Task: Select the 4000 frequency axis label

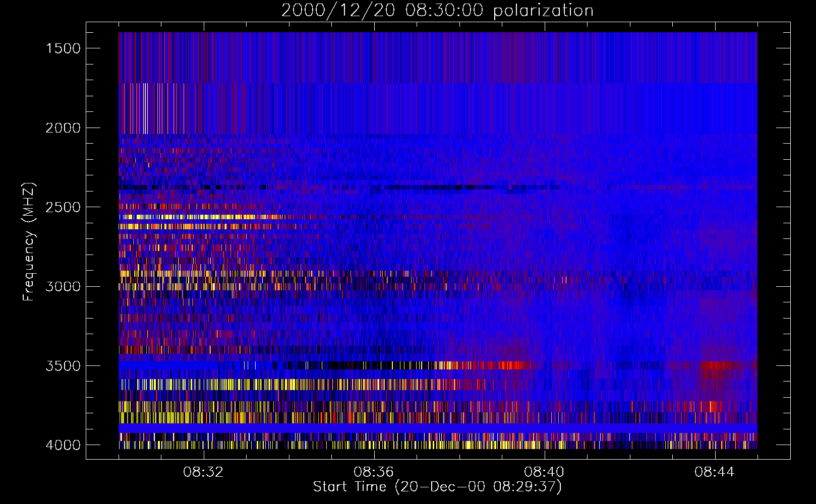Action: click(x=63, y=445)
